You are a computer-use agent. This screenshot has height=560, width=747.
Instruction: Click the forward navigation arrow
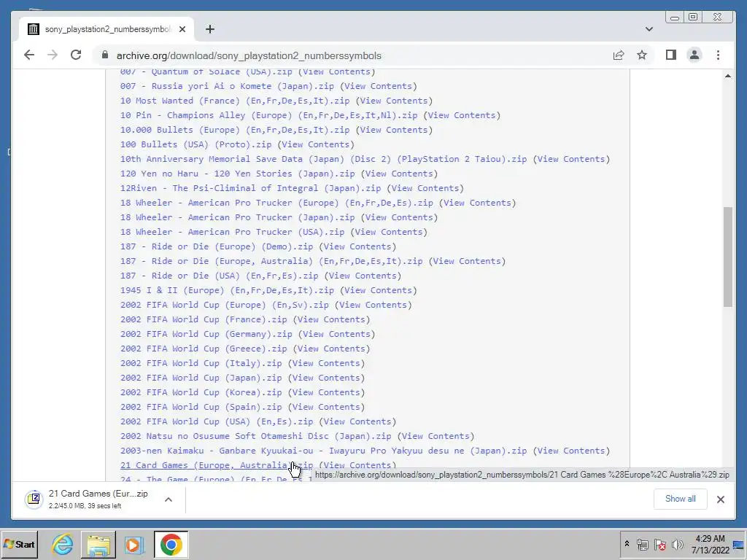coord(53,55)
